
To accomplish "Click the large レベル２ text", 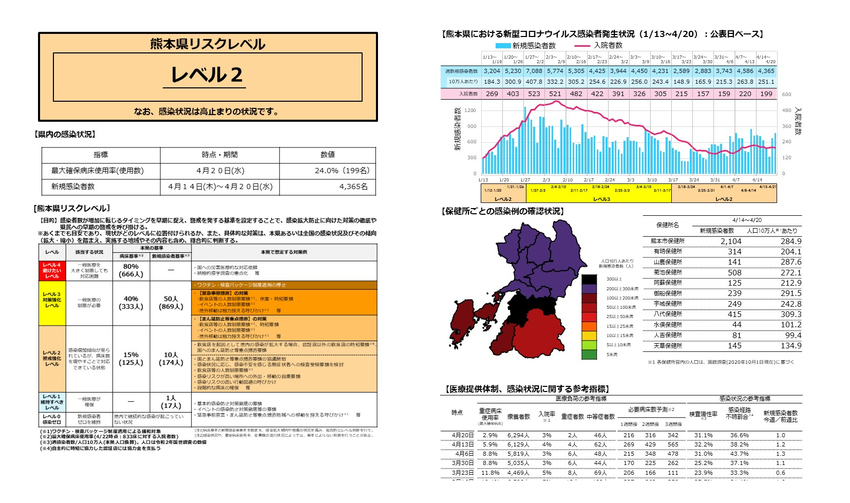I will [206, 74].
